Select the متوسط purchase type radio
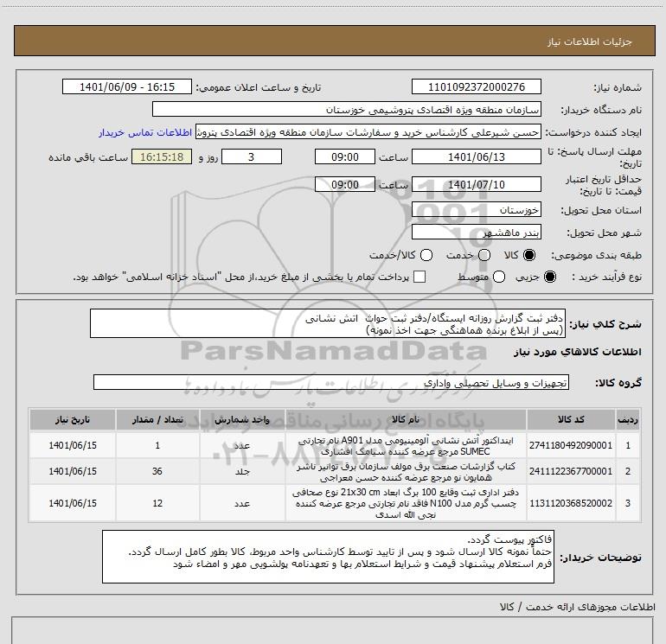This screenshot has height=644, width=666. pos(499,277)
